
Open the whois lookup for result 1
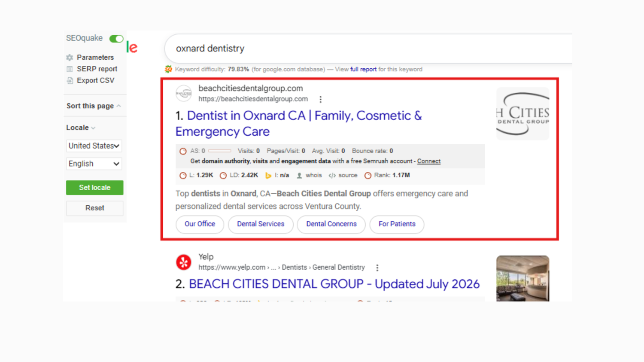[x=309, y=175]
